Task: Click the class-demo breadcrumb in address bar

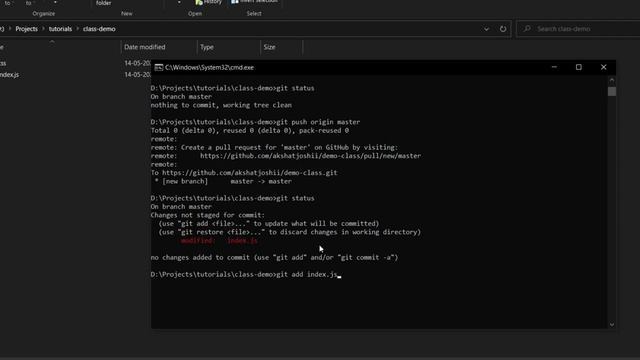Action: coord(99,29)
